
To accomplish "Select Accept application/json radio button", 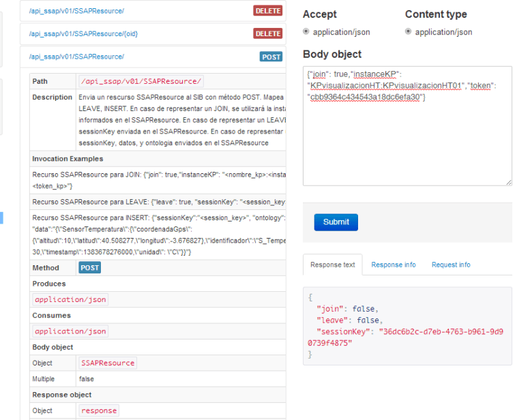I will 306,31.
